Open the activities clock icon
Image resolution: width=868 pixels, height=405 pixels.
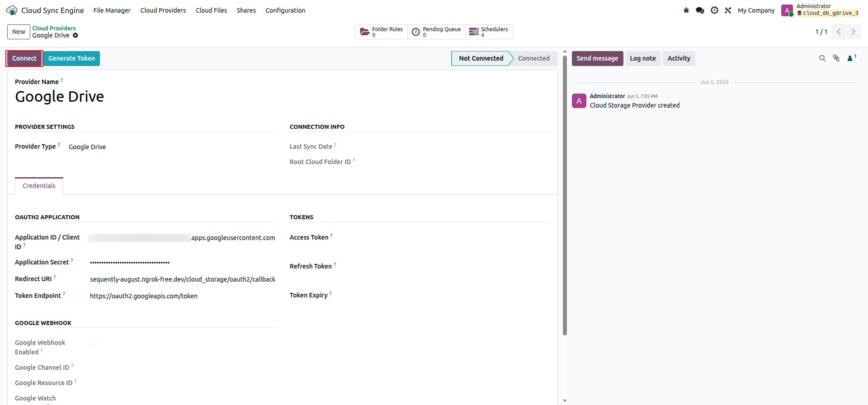(714, 10)
